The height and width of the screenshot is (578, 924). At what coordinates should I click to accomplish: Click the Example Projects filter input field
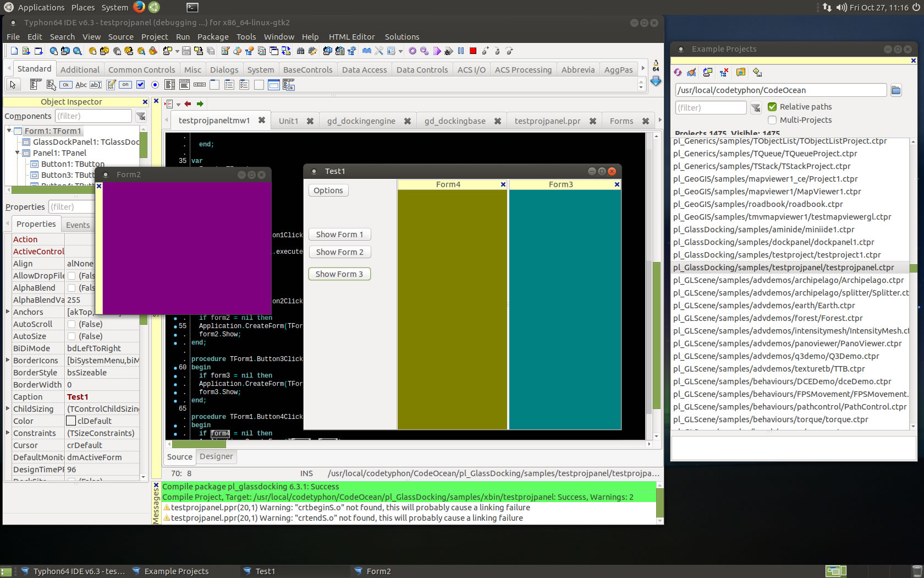[711, 107]
